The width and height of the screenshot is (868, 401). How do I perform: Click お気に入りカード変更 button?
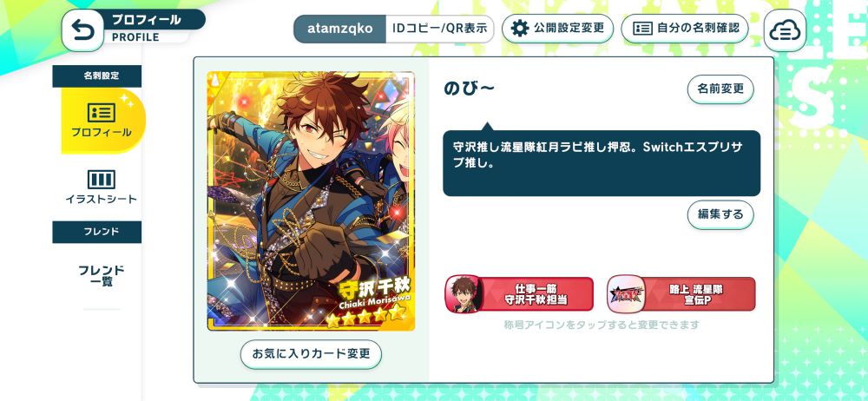[x=311, y=354]
